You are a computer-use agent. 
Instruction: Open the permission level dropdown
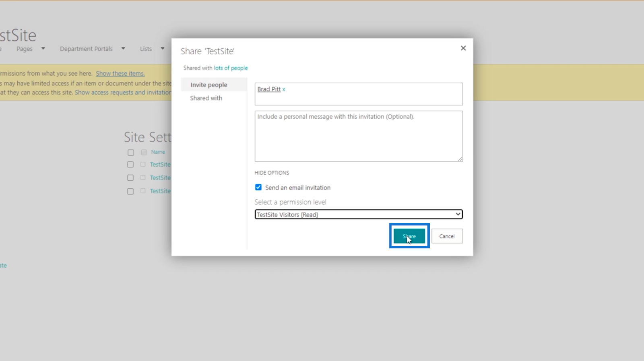tap(359, 215)
